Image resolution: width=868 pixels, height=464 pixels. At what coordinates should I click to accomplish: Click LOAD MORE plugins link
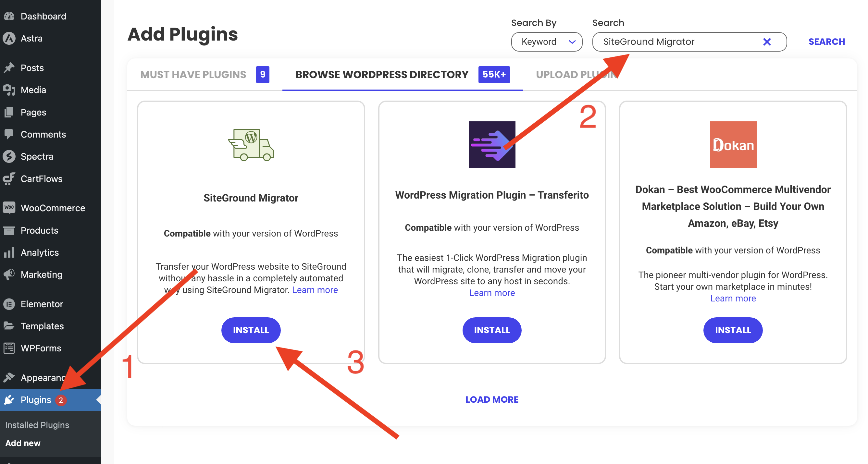(x=492, y=399)
